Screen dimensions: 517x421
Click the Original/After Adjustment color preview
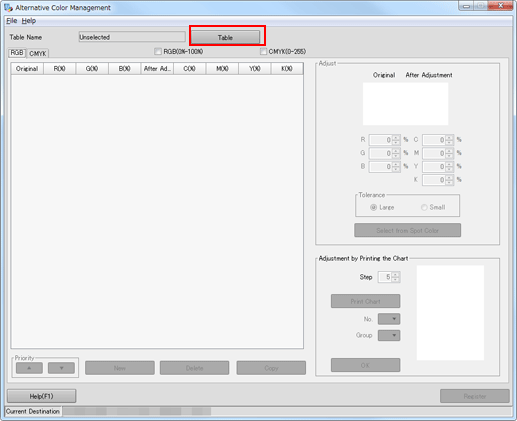pos(405,104)
